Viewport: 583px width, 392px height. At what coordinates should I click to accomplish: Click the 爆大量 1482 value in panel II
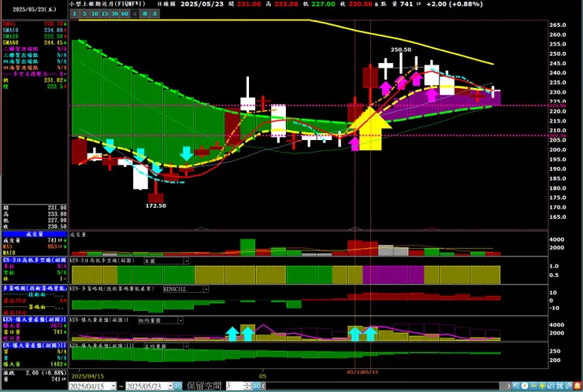[57, 364]
